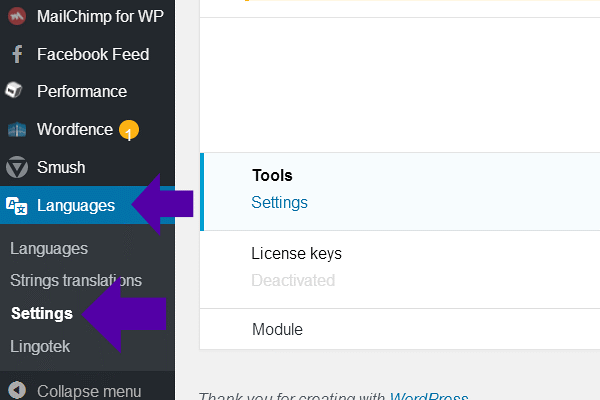Open the Lingotek submenu item
The image size is (600, 400).
40,345
